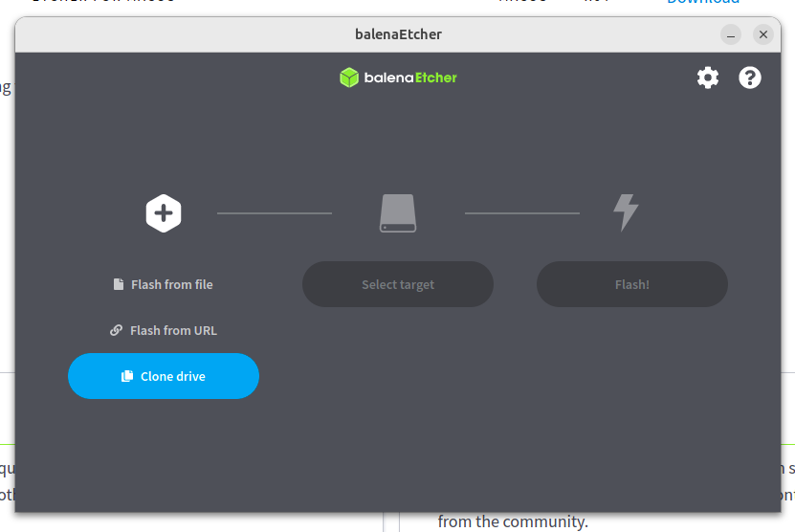Click the lightning bolt icon above Flash!

626,212
